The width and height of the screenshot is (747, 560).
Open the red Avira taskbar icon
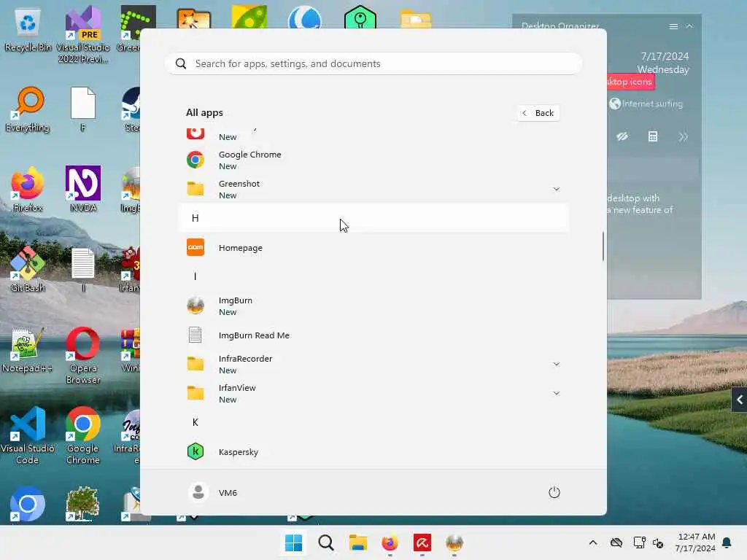click(x=422, y=542)
